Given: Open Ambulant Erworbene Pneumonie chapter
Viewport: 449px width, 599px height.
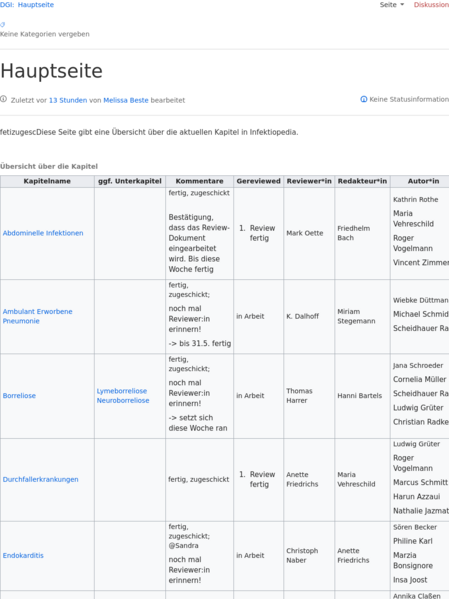Looking at the screenshot, I should pyautogui.click(x=37, y=316).
